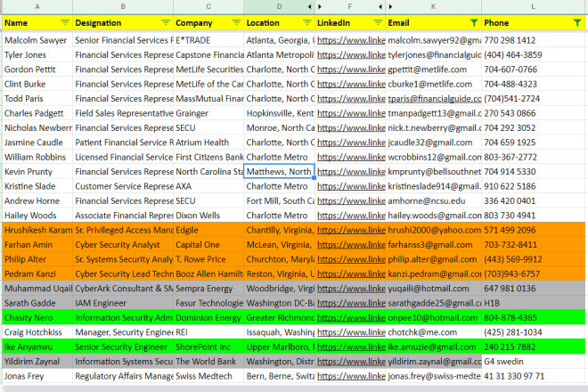Screen dimensions: 588x392
Task: Select the REI company cell
Action: pos(208,332)
